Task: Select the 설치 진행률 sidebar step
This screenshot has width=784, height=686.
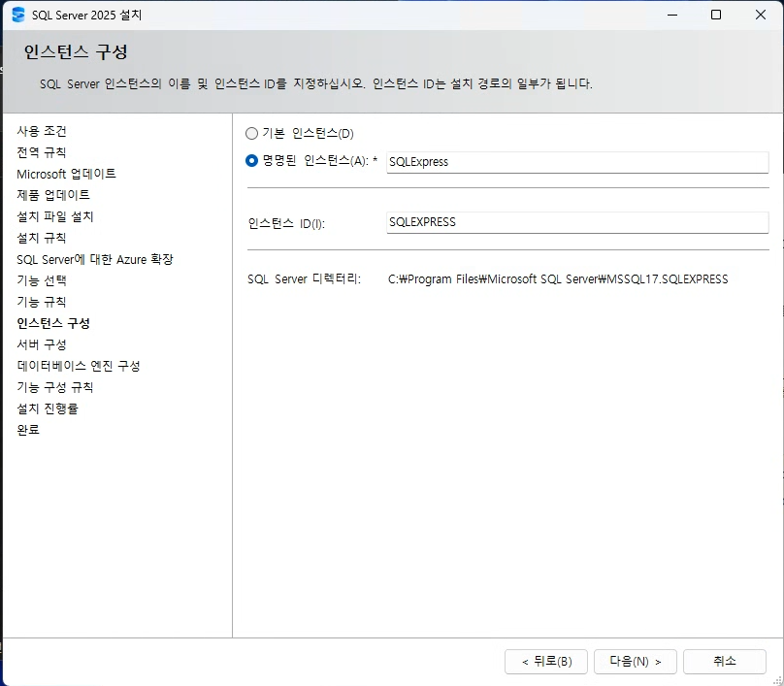Action: point(48,408)
